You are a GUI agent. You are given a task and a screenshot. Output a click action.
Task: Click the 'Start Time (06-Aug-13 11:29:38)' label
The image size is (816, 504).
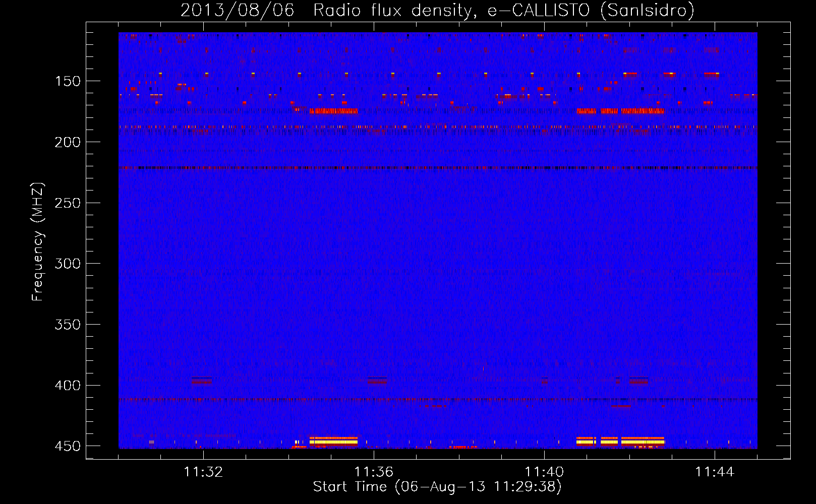[x=437, y=487]
